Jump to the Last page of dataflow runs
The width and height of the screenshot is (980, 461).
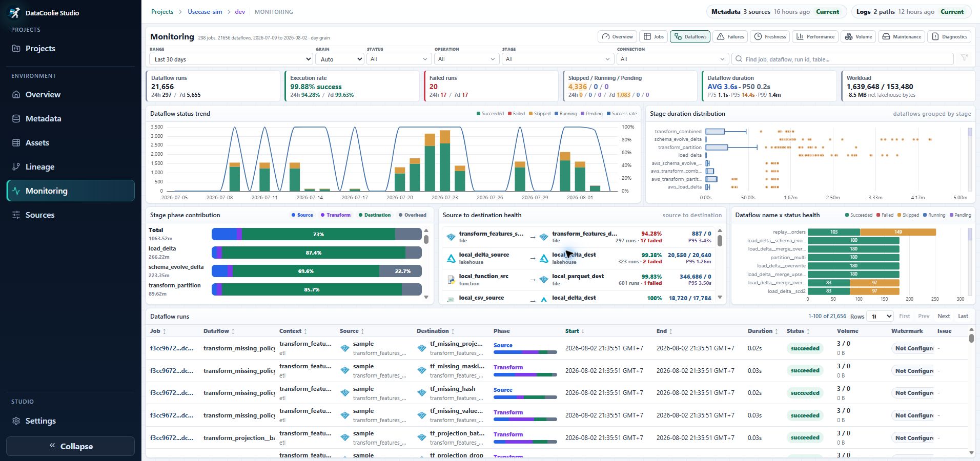pyautogui.click(x=963, y=316)
